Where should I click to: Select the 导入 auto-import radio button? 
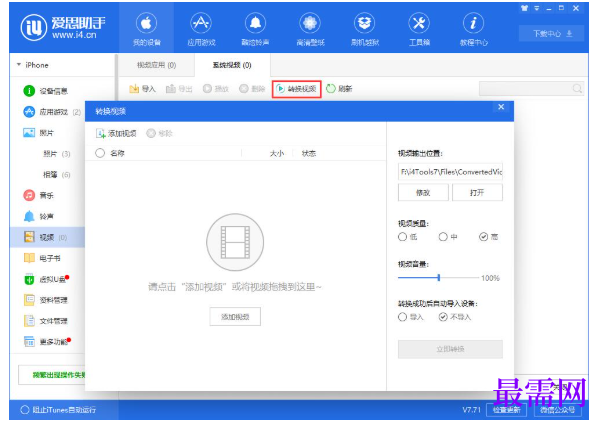point(402,317)
